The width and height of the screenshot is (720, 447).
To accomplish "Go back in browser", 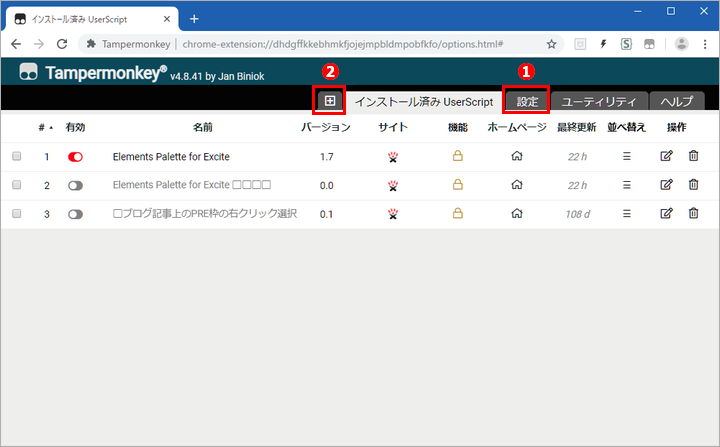I will pyautogui.click(x=16, y=44).
